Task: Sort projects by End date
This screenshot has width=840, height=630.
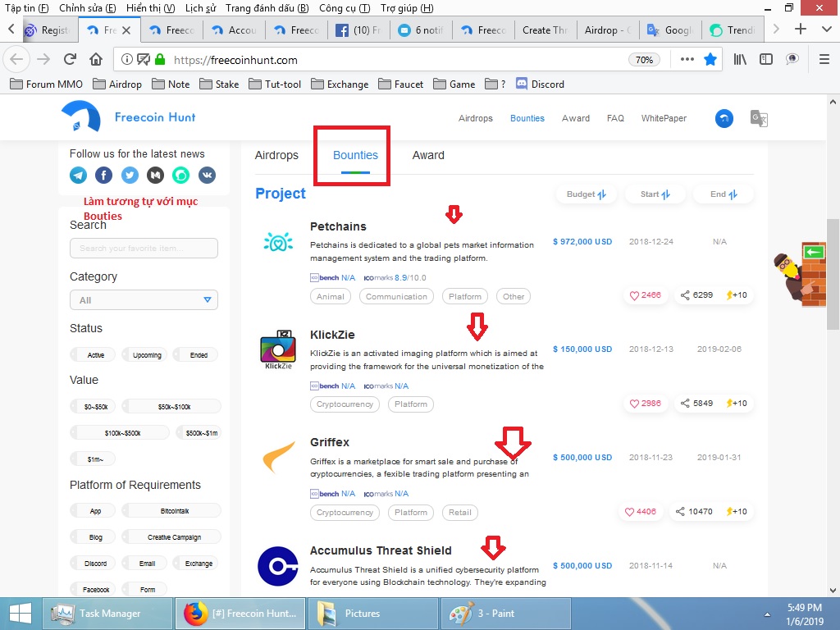Action: (724, 194)
